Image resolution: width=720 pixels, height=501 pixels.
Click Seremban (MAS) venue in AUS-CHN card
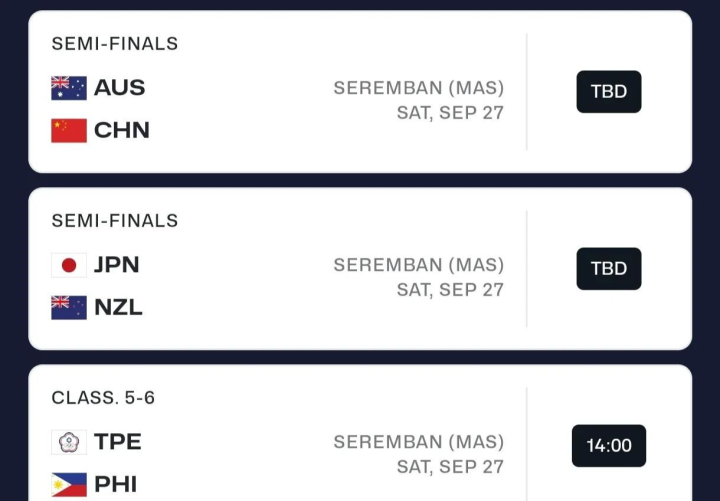tap(419, 88)
